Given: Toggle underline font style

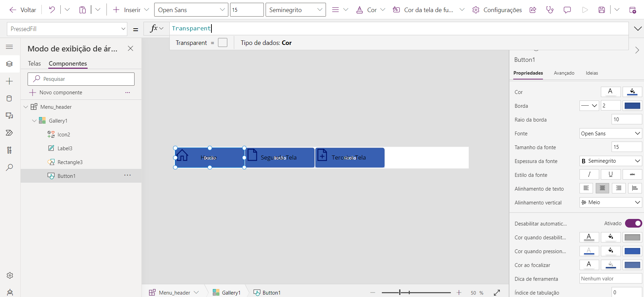Looking at the screenshot, I should [611, 174].
